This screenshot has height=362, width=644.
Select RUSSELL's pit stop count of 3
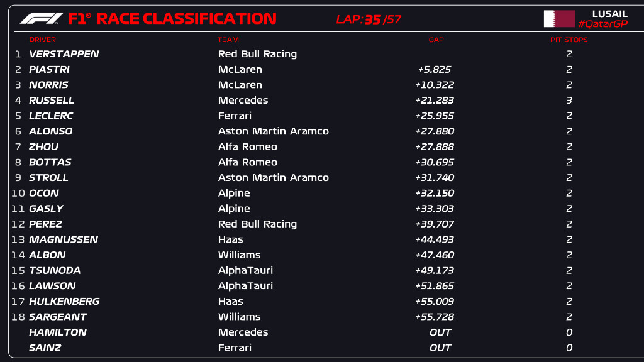569,100
